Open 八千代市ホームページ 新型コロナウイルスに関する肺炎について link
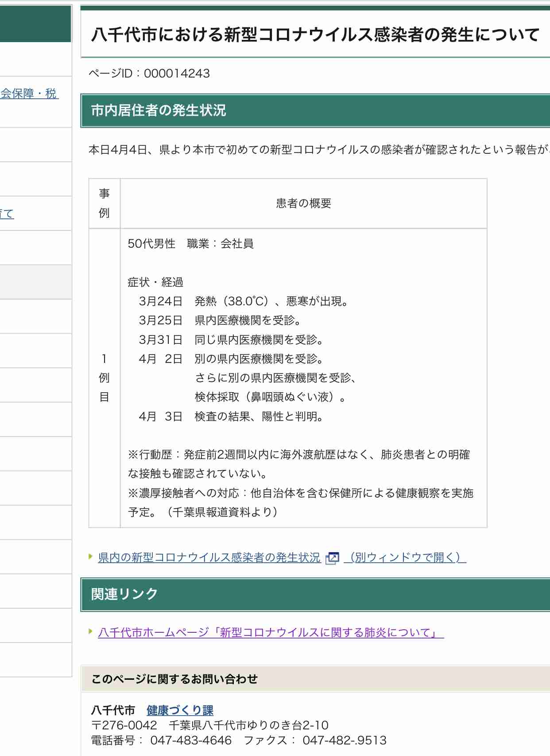The height and width of the screenshot is (756, 550). click(x=271, y=632)
